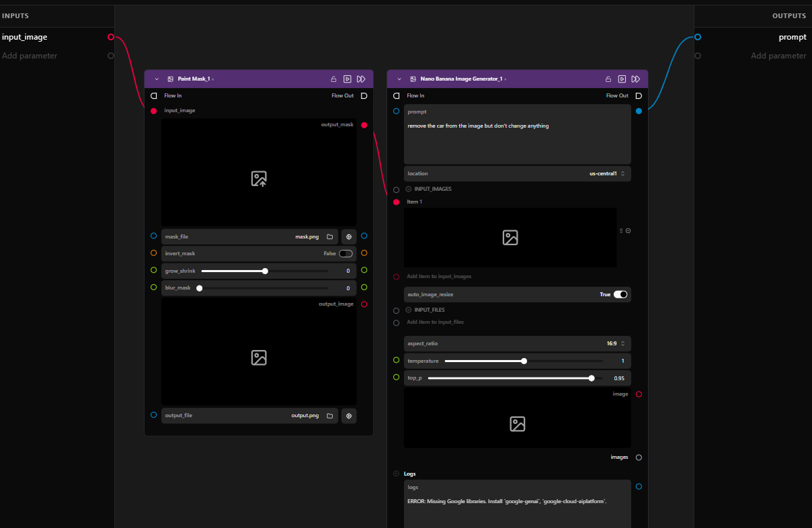Open folder browser for mask.png
Viewport: 812px width, 528px height.
[330, 236]
